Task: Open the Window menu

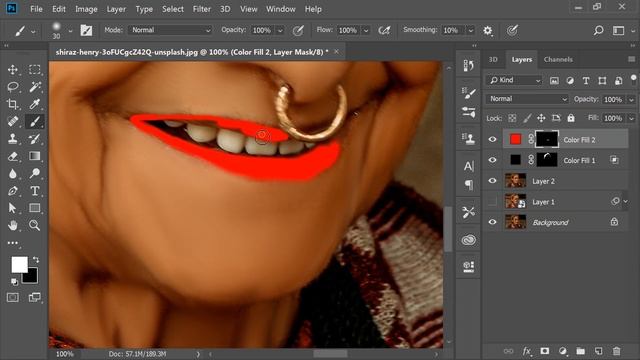Action: point(280,9)
